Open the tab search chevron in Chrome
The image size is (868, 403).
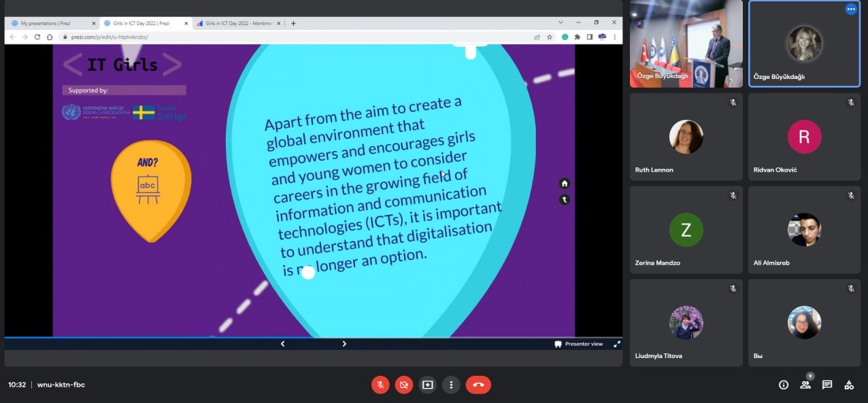tap(561, 22)
